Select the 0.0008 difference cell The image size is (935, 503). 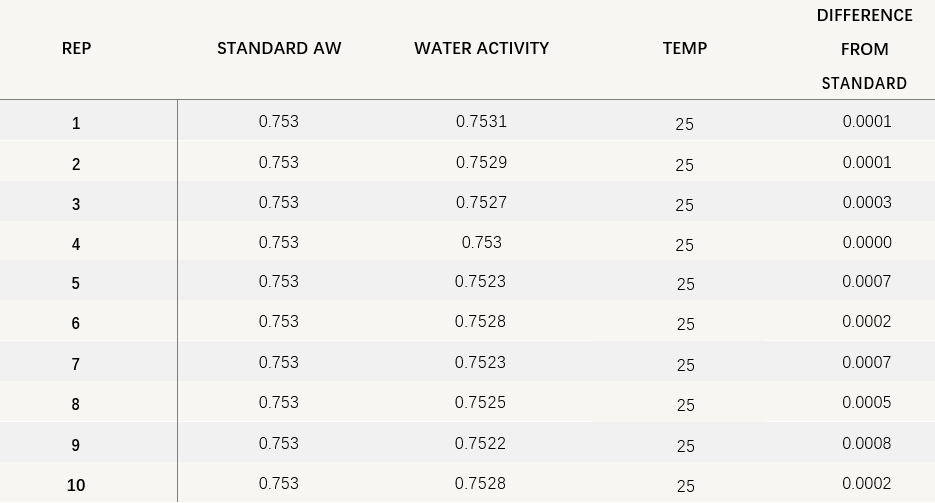pyautogui.click(x=867, y=443)
